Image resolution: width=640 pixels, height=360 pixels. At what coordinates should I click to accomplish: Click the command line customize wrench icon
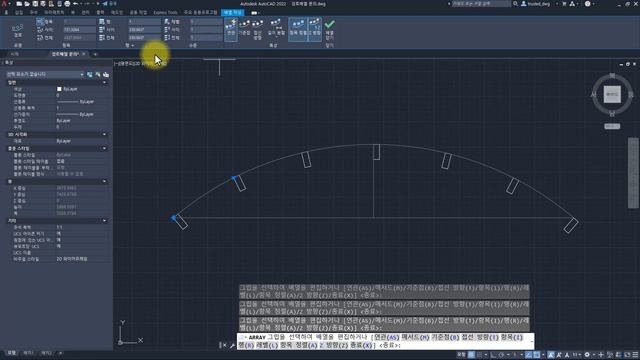pos(232,346)
